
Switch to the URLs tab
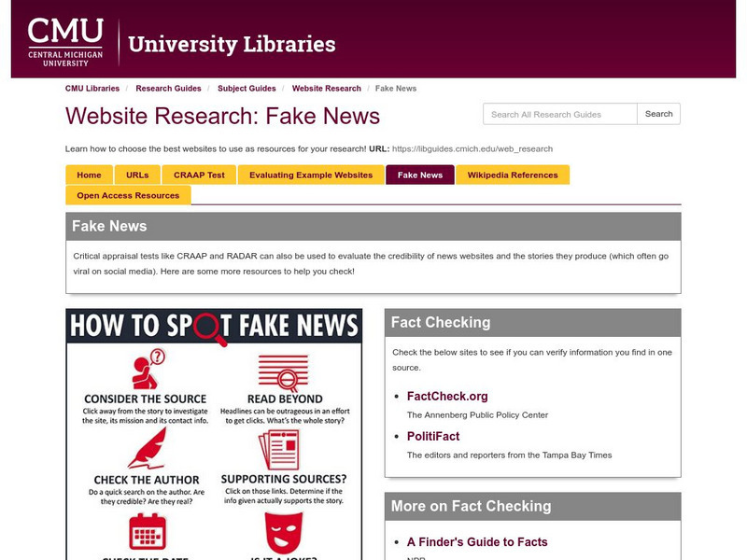click(x=137, y=175)
